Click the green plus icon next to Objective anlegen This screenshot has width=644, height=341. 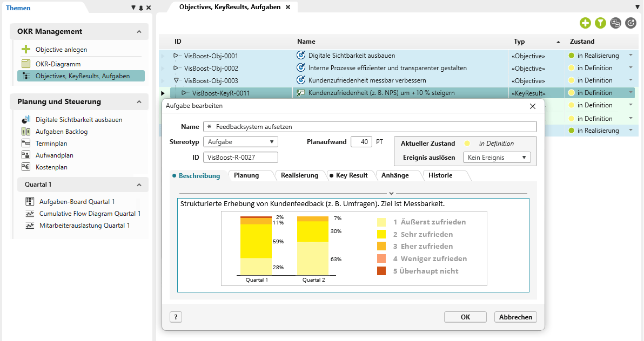(26, 49)
